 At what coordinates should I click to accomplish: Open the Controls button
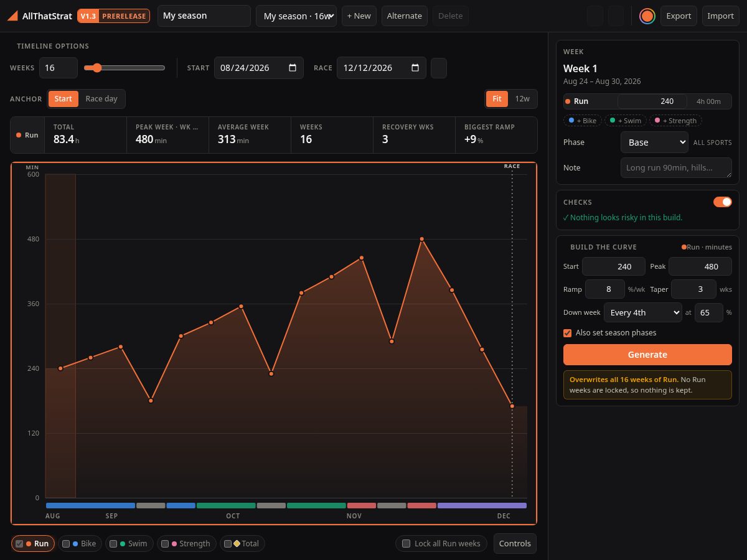(x=515, y=544)
